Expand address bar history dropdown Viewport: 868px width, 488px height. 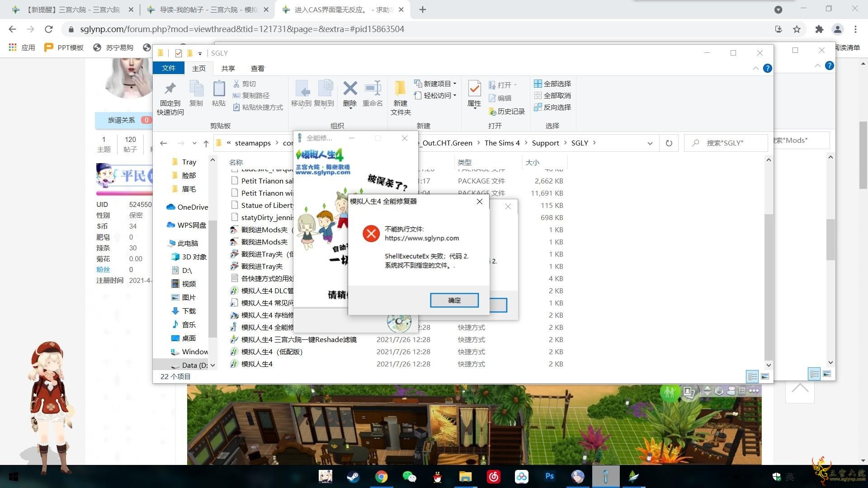coord(650,143)
